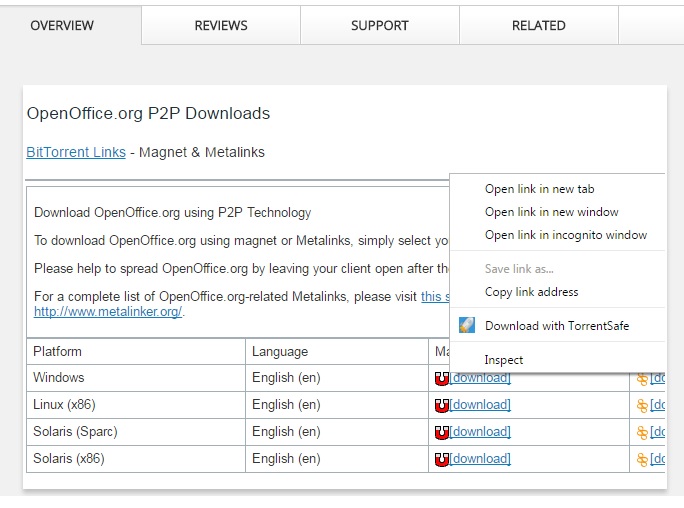Click the orange metalink icon in Windows row
Viewport: 684px width, 508px height.
[642, 379]
